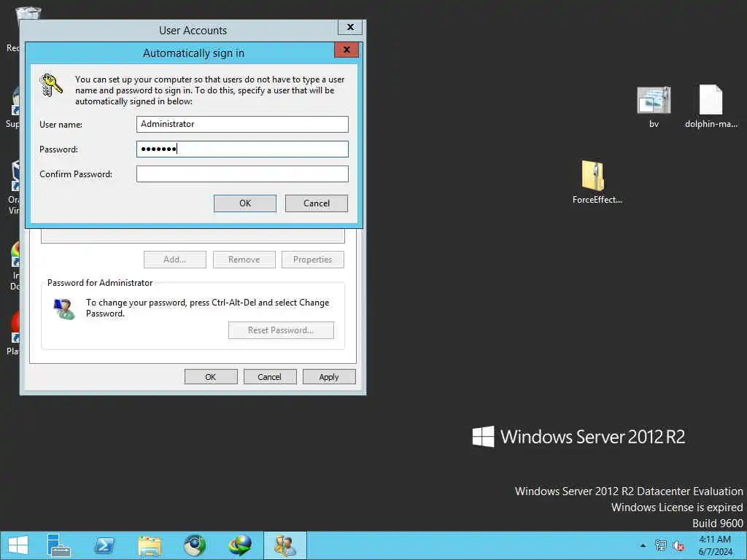Select the dolphin-ma... file icon
Viewport: 747px width, 560px height.
click(x=711, y=106)
